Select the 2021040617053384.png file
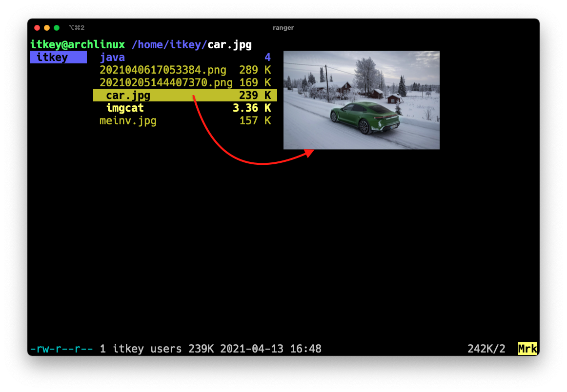Image resolution: width=567 pixels, height=392 pixels. pyautogui.click(x=162, y=70)
